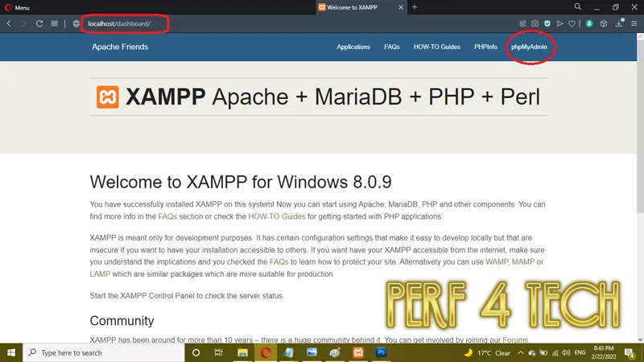Open XAMPP Control Panel taskbar icon
The width and height of the screenshot is (644, 362).
click(358, 352)
